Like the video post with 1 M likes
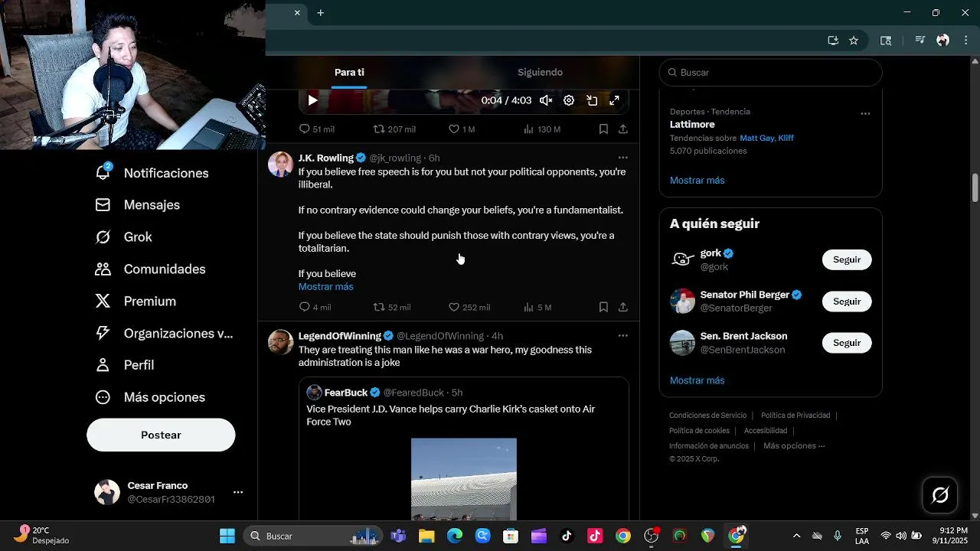This screenshot has width=980, height=551. click(x=462, y=129)
